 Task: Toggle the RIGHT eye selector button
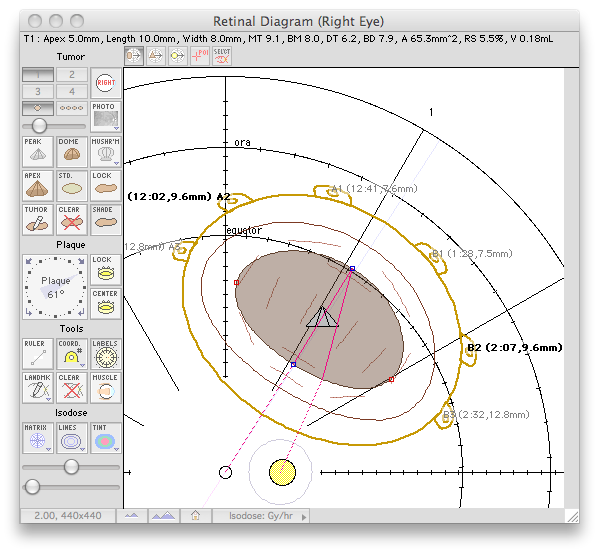(106, 83)
